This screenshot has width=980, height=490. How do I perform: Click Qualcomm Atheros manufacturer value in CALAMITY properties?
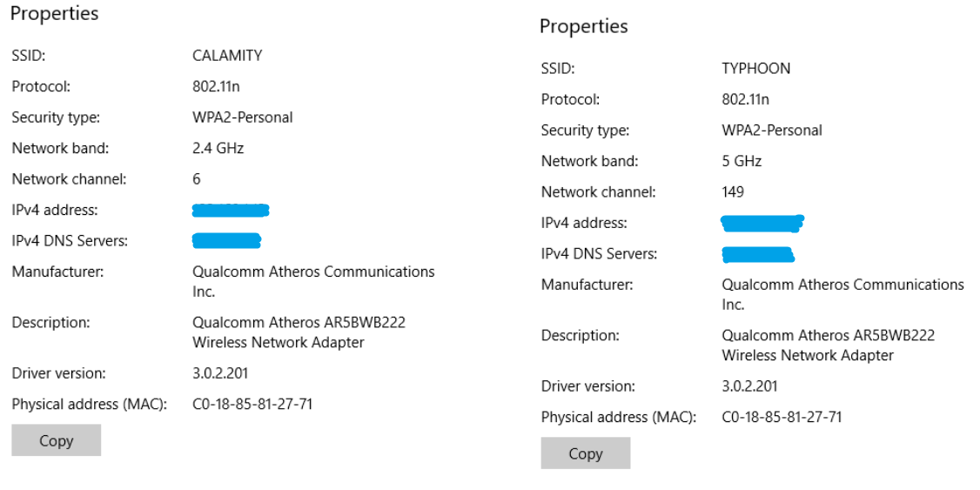click(x=312, y=272)
